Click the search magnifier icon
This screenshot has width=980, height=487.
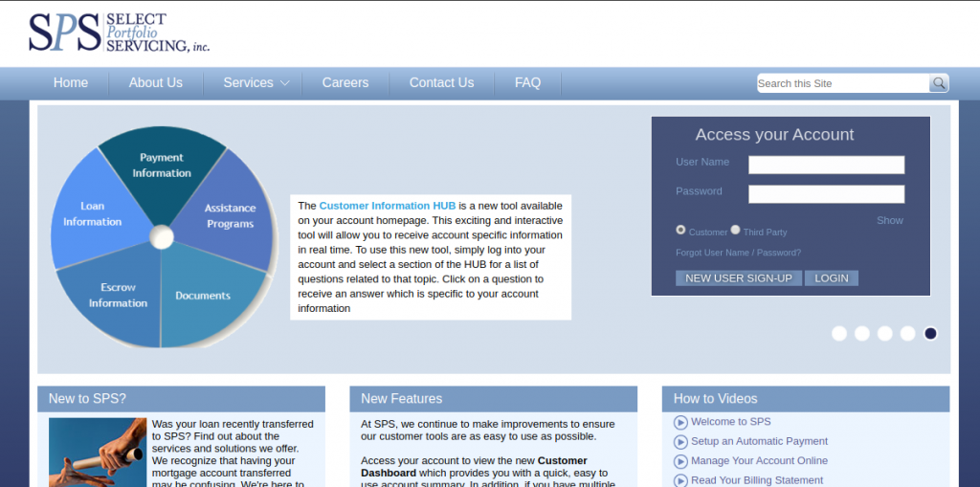[939, 83]
